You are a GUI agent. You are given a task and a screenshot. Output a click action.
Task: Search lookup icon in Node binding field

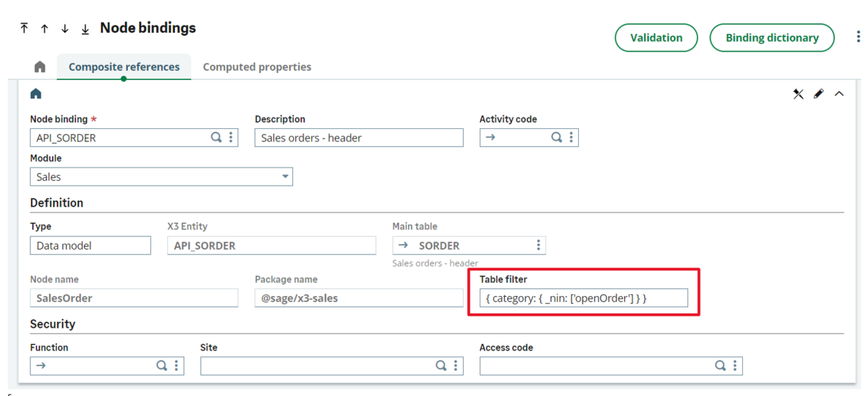[x=216, y=137]
